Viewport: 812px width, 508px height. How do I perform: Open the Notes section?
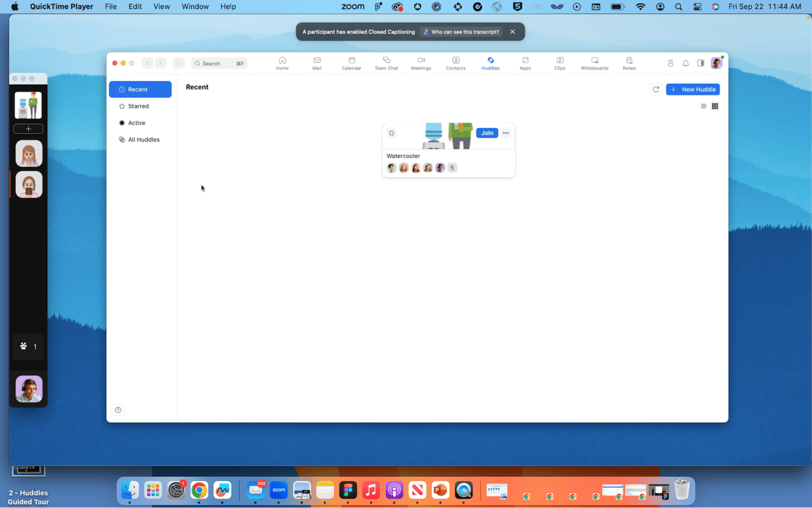[629, 63]
